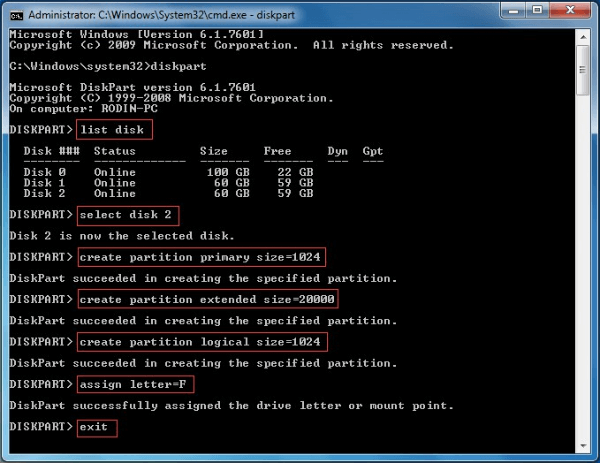This screenshot has width=601, height=463.
Task: Click 'Disk 2 is now the selected disk.' line
Action: coord(122,236)
